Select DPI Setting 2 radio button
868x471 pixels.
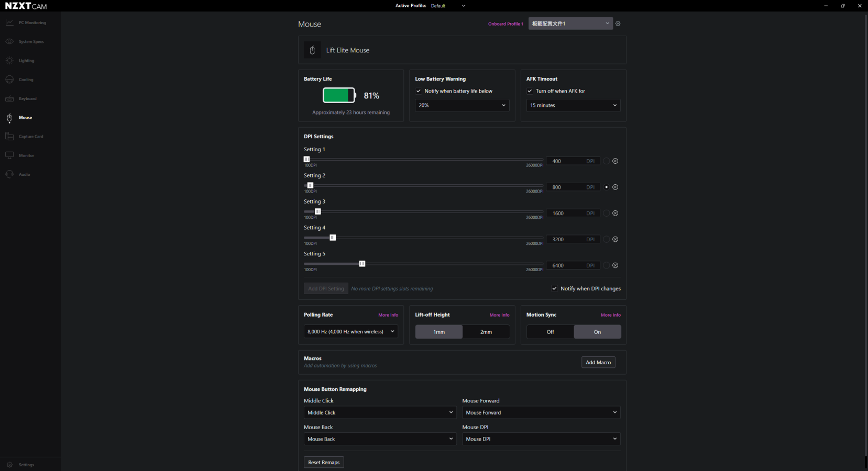coord(607,187)
